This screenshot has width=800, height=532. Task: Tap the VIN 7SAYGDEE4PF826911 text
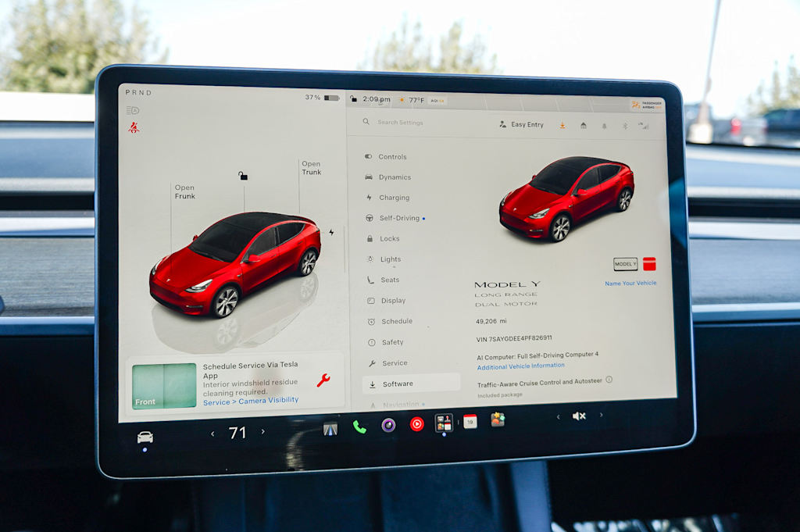(514, 338)
